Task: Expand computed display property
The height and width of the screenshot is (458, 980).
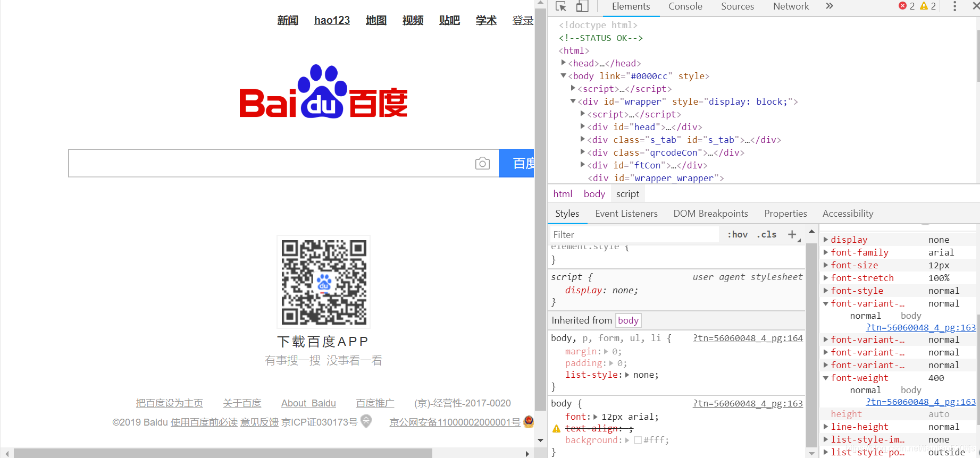Action: [x=826, y=240]
